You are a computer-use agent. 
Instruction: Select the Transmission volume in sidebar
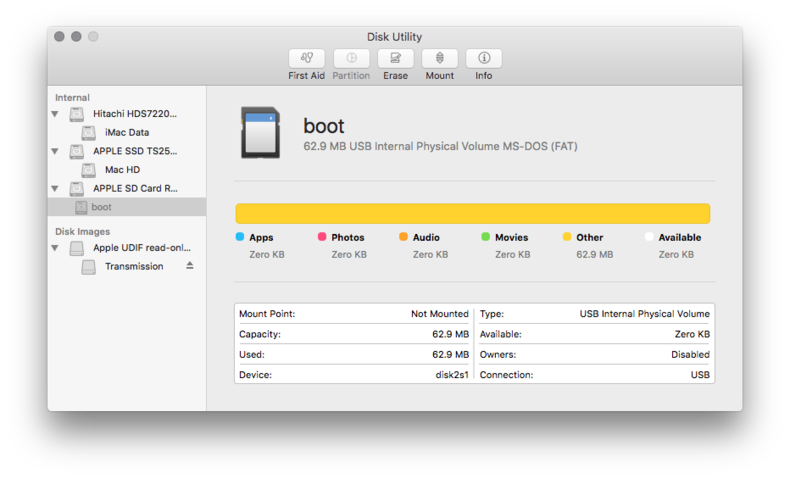133,266
